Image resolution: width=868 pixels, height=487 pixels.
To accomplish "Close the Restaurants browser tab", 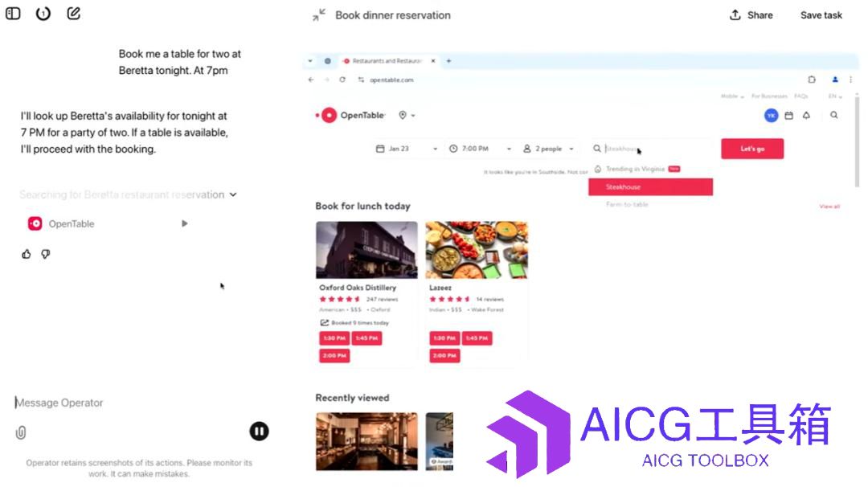I will (433, 61).
